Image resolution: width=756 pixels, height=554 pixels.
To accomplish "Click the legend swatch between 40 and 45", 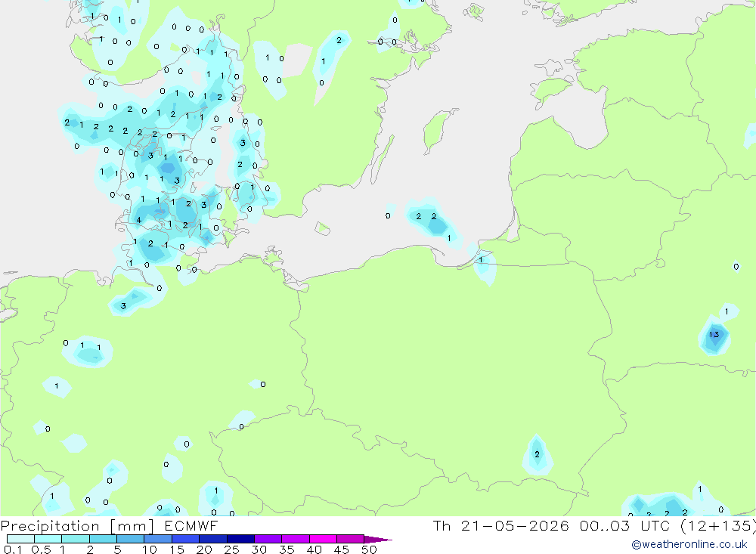I will pyautogui.click(x=323, y=539).
